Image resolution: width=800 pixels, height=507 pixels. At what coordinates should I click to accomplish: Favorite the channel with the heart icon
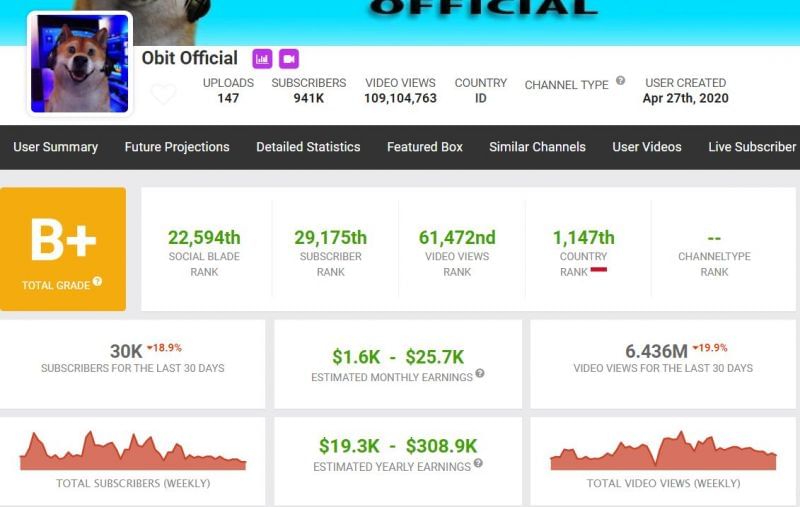(x=163, y=94)
